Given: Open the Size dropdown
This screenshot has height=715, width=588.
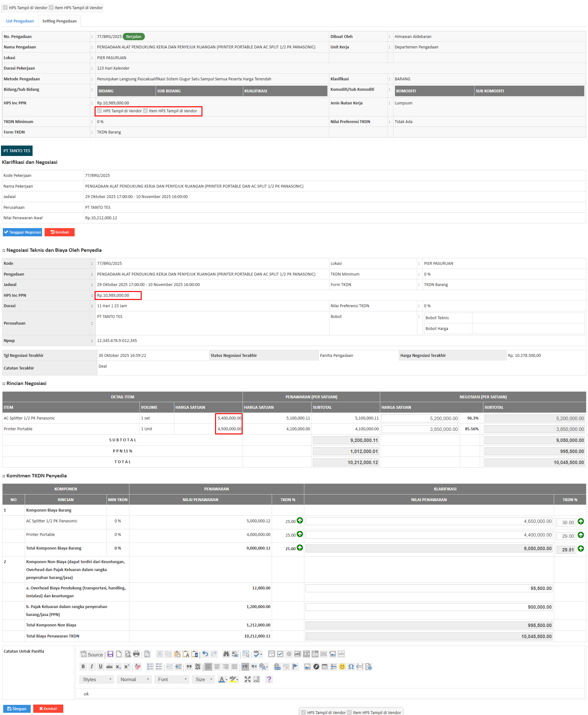Looking at the screenshot, I should click(x=204, y=679).
